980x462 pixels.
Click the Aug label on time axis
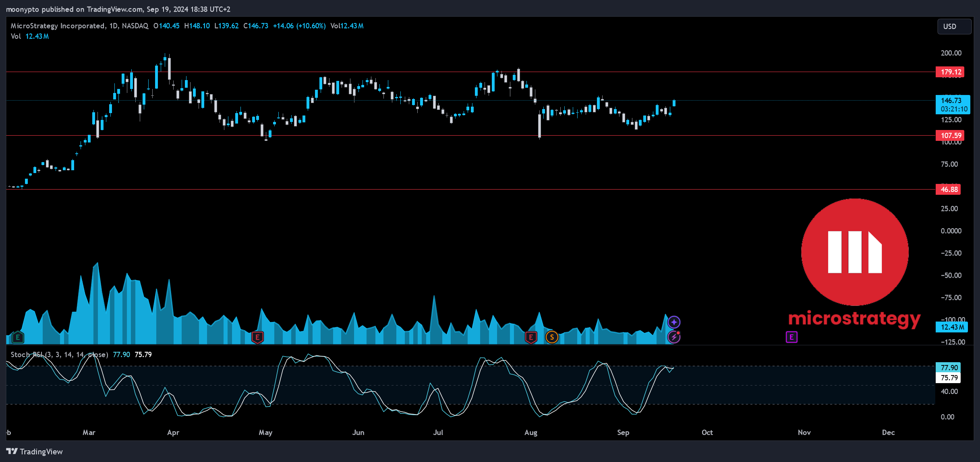click(531, 433)
